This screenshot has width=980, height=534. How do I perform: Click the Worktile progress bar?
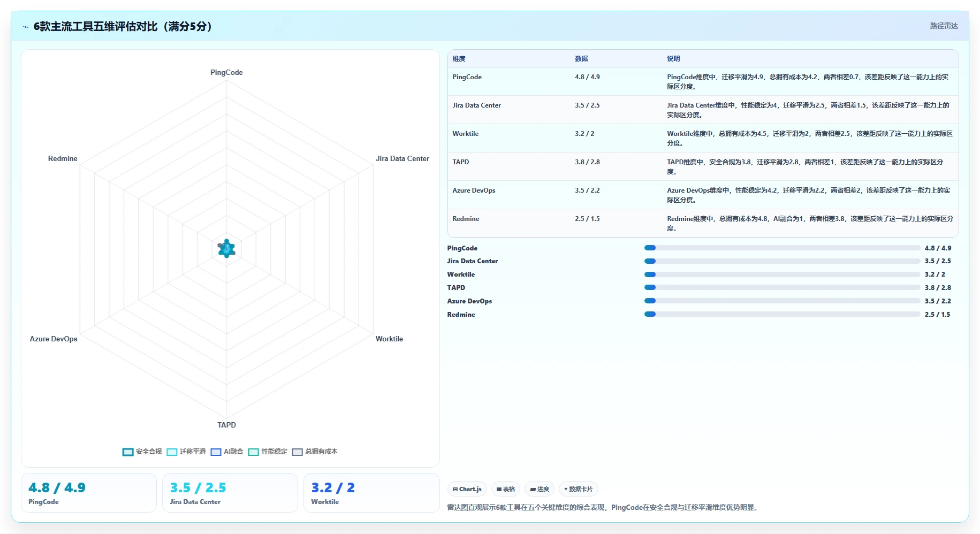click(782, 274)
